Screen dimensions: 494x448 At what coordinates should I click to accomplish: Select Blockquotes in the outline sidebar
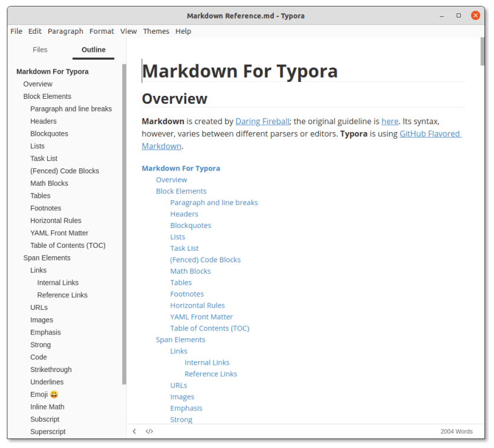pyautogui.click(x=49, y=134)
